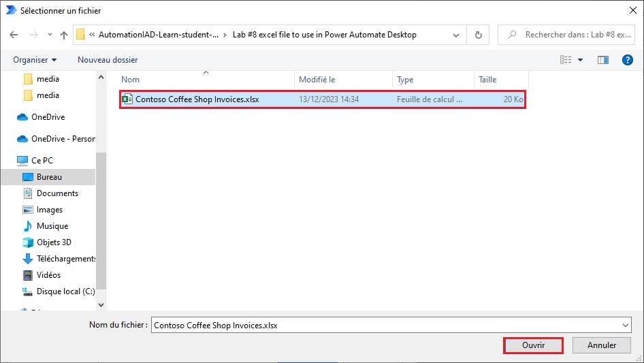This screenshot has width=644, height=363.
Task: Click the 20 Ko size cell
Action: (513, 99)
